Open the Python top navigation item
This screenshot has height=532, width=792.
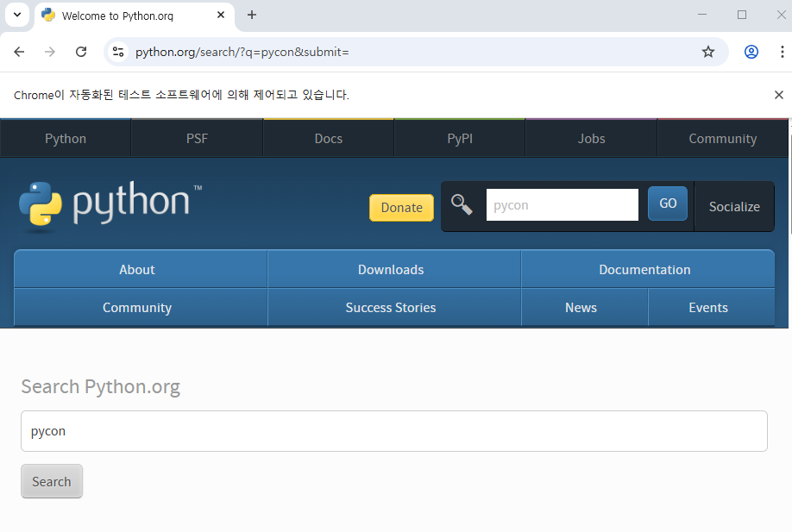pyautogui.click(x=66, y=139)
